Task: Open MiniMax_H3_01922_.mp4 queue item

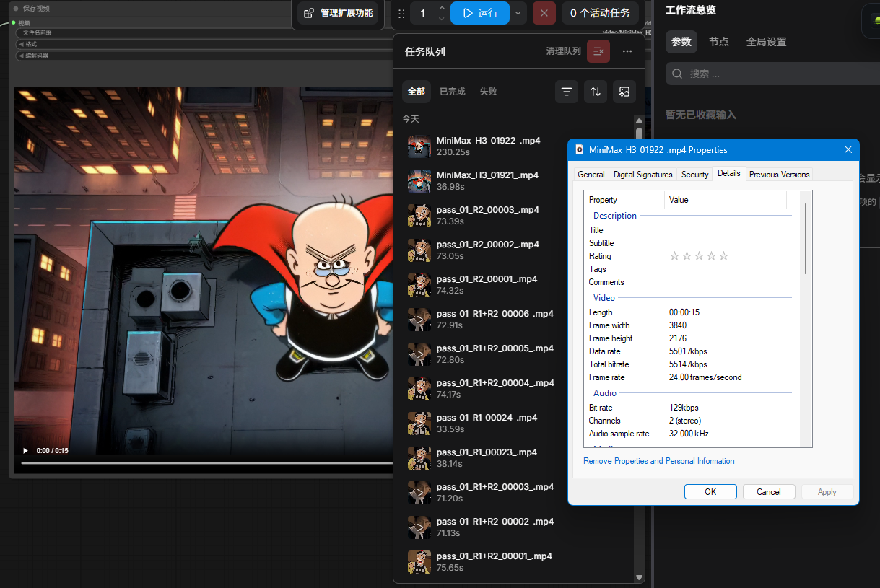Action: click(517, 146)
